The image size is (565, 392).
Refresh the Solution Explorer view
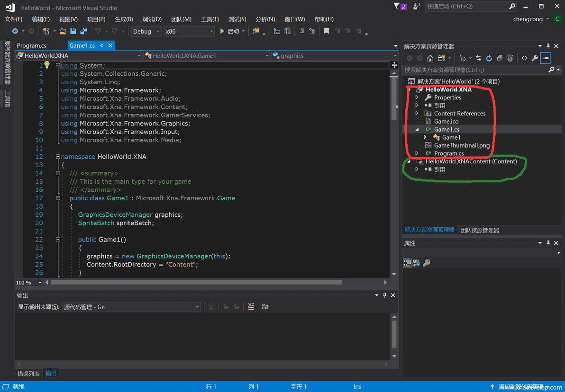tap(489, 58)
